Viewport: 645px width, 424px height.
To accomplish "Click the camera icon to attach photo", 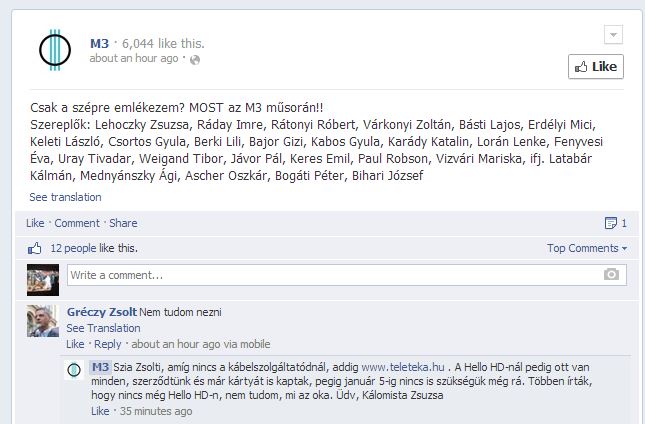I will pos(611,274).
